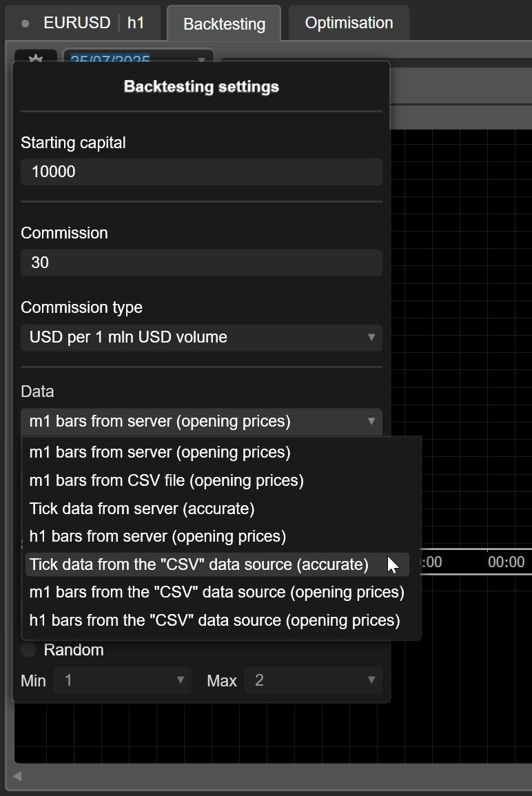
Task: Select m1 bars from CSV file option
Action: point(166,480)
